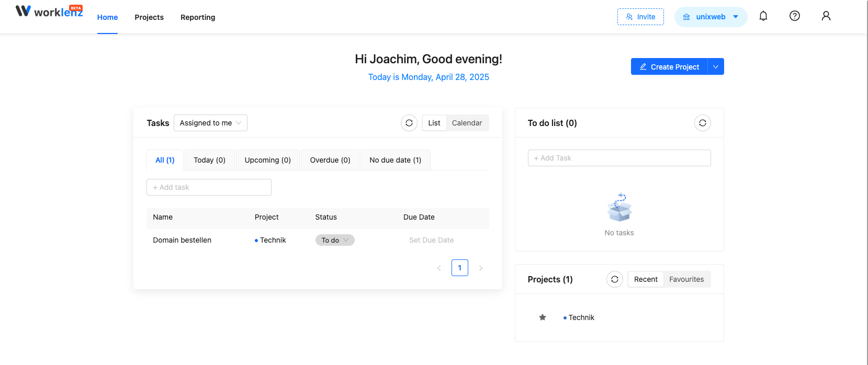The image size is (868, 365).
Task: Refresh the To do list
Action: [703, 123]
